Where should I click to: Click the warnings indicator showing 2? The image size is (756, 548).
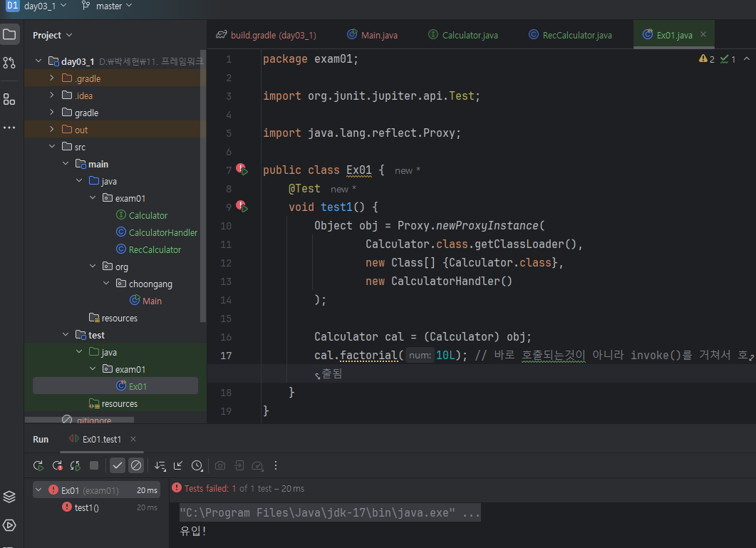tap(707, 59)
